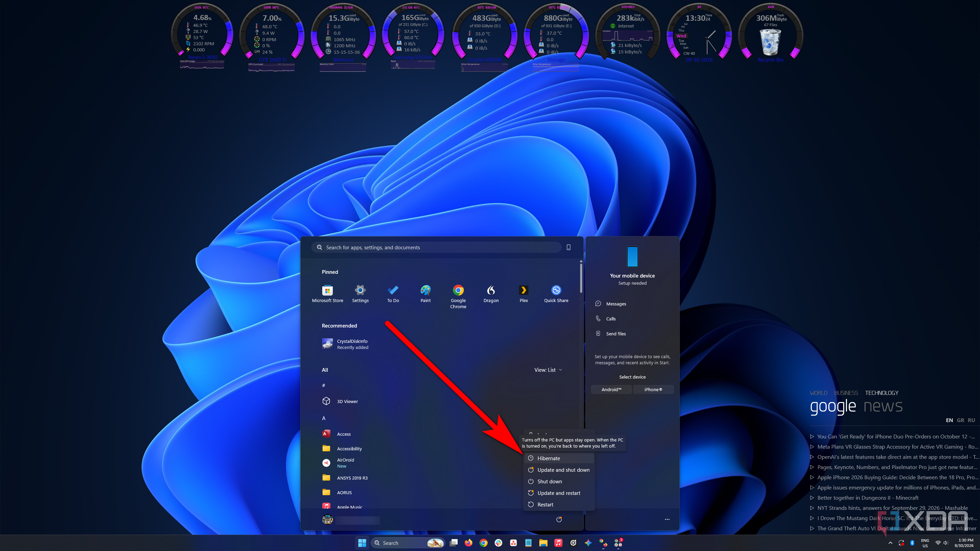Open File Explorer from the taskbar
This screenshot has height=551, width=980.
[543, 542]
